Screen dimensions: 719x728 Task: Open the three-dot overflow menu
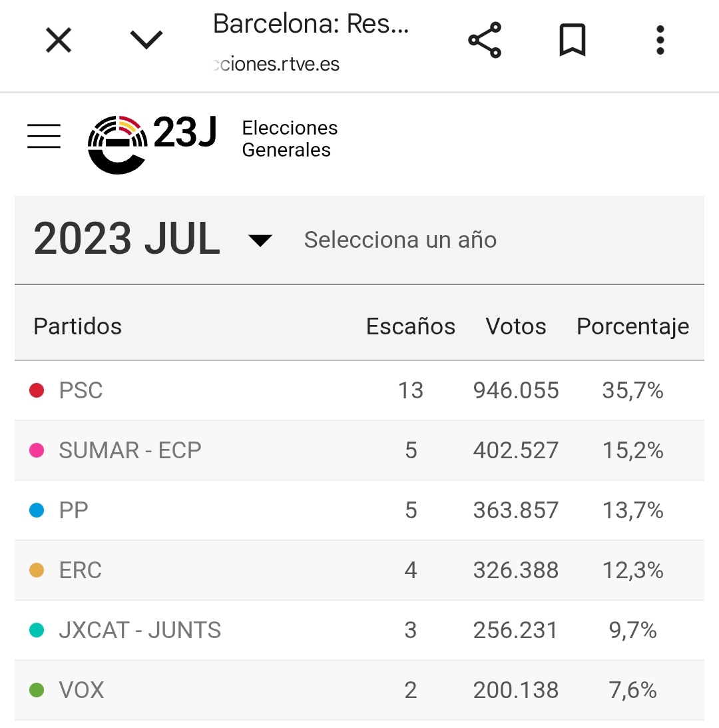[660, 41]
